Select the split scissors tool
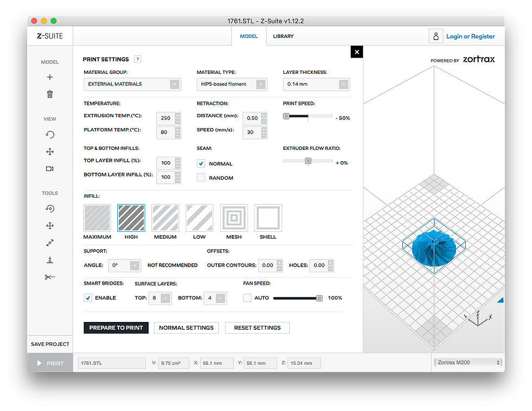The image size is (532, 411). point(50,277)
